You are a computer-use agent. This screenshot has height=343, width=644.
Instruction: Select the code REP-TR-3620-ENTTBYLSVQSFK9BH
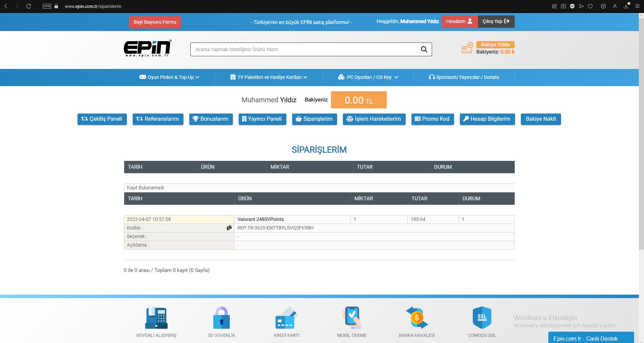(275, 228)
